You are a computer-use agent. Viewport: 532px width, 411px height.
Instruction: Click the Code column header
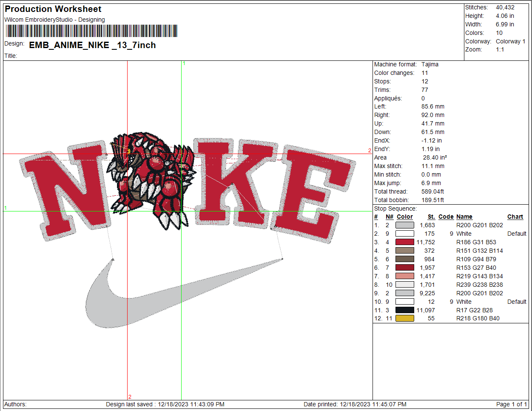[x=446, y=217]
